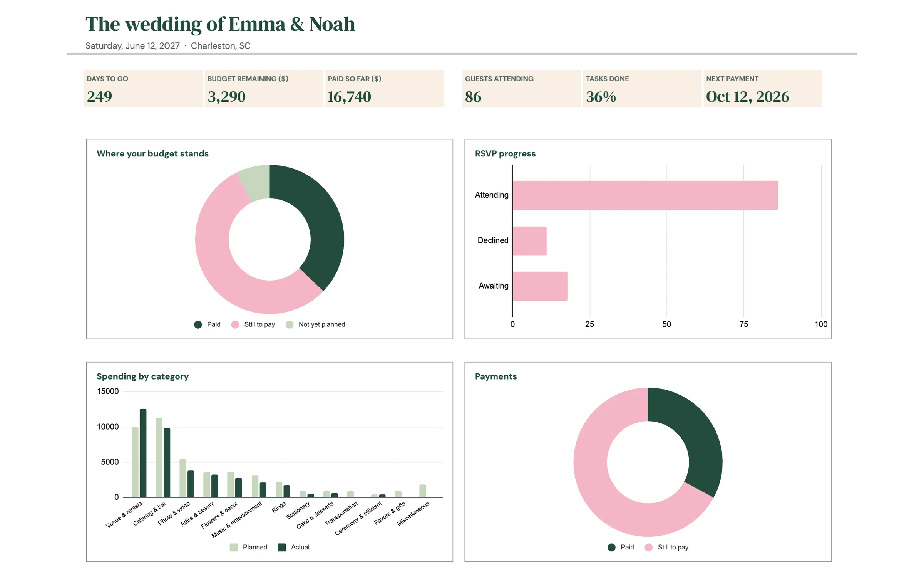The height and width of the screenshot is (578, 924).
Task: Click the Still to pay legend dot in Payments chart
Action: tap(648, 547)
